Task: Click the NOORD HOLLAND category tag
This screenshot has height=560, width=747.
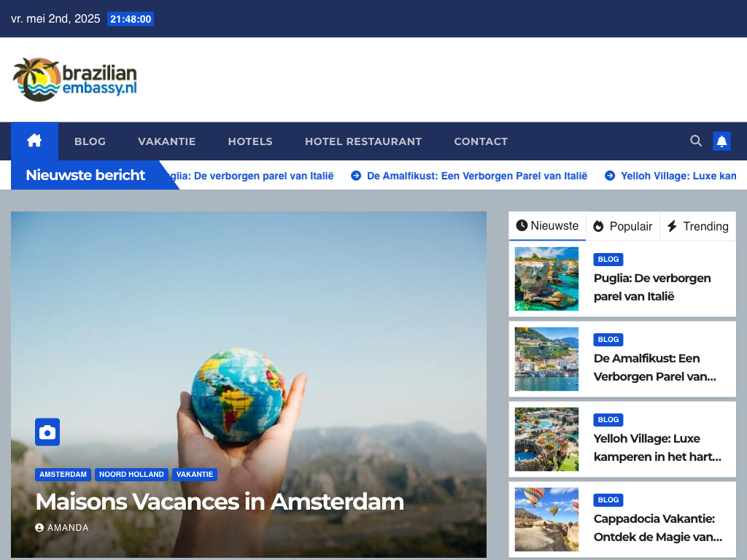Action: coord(131,474)
